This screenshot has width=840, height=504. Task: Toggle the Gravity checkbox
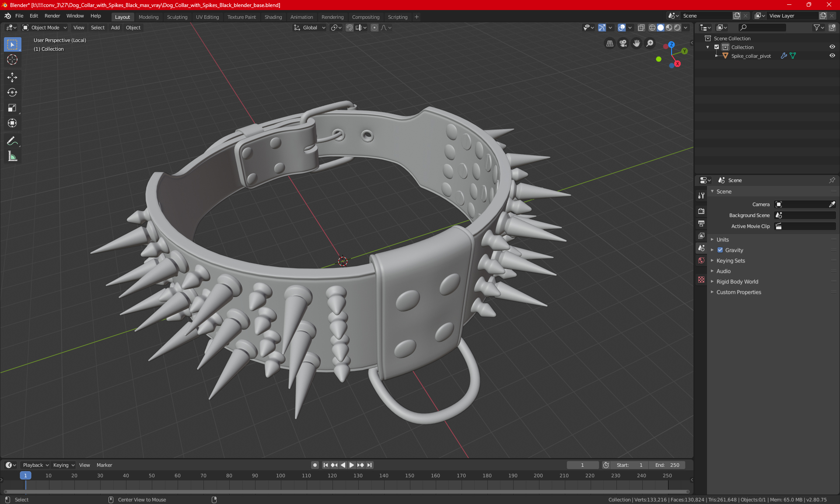coord(720,250)
